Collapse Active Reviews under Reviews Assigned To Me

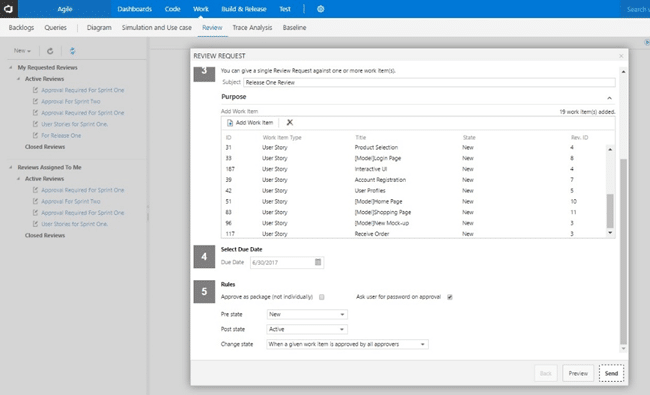(19, 179)
